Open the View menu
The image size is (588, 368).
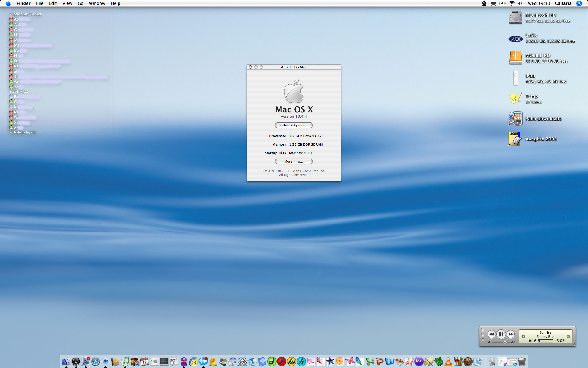point(67,3)
